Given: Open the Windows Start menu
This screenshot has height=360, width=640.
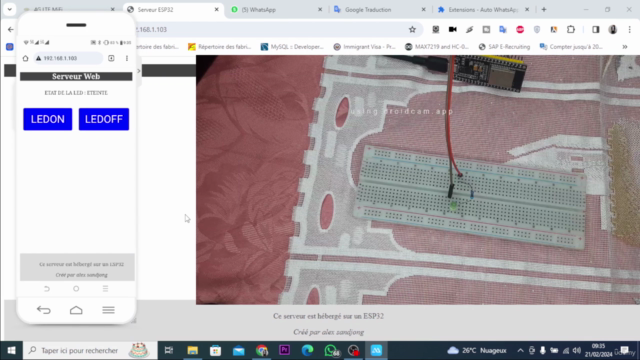Looking at the screenshot, I should pos(11,350).
